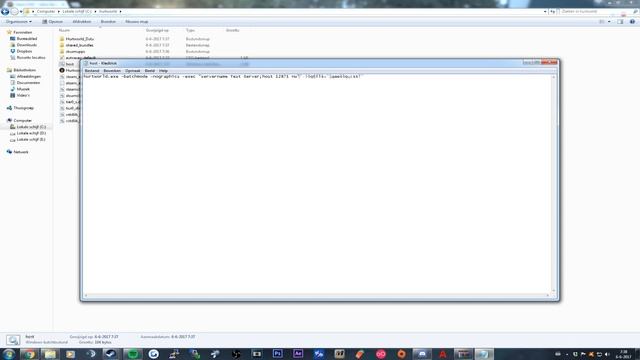The image size is (640, 360).
Task: Select the host batch file icon
Action: pos(62,64)
